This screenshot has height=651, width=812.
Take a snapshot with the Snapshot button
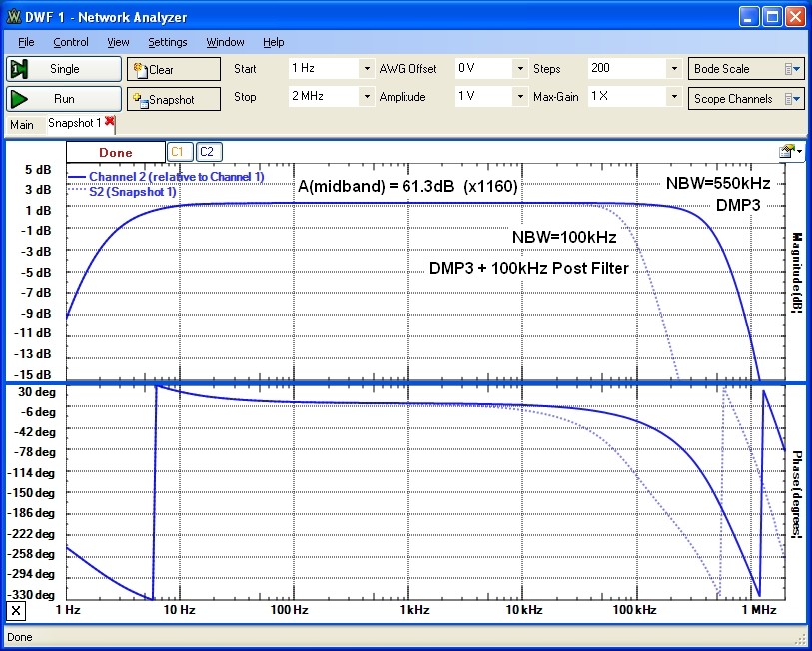pyautogui.click(x=173, y=99)
